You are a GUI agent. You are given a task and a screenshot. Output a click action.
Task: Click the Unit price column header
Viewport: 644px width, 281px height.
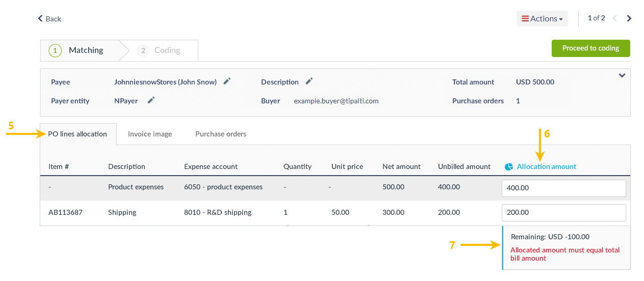click(x=347, y=166)
